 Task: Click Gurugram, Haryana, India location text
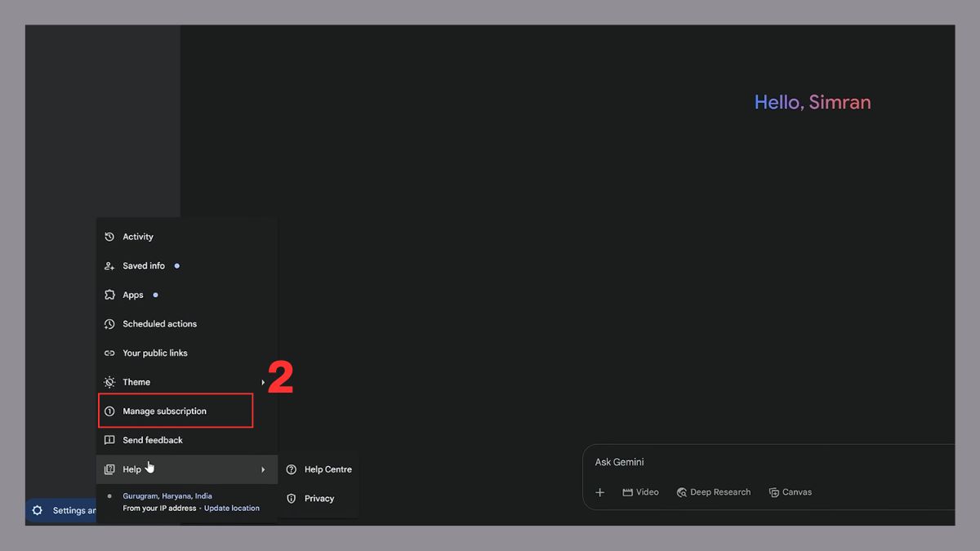167,495
